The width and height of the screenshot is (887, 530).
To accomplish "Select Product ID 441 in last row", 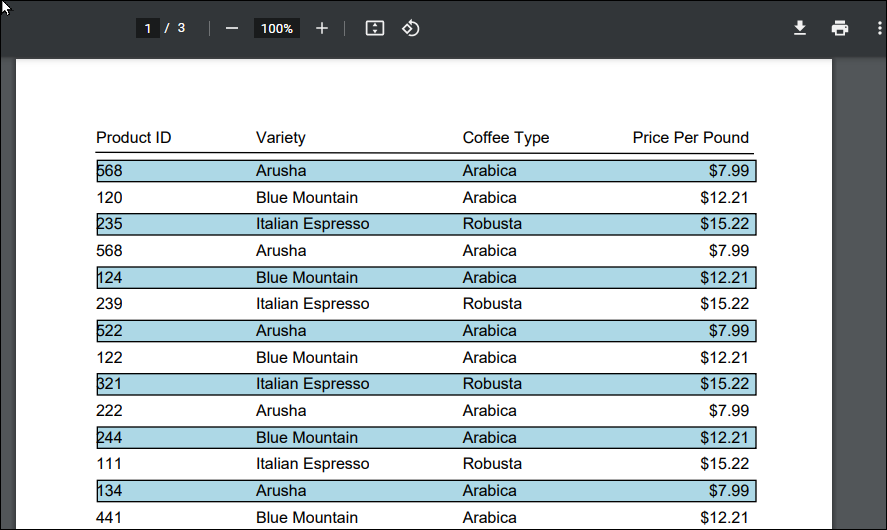I will point(109,518).
